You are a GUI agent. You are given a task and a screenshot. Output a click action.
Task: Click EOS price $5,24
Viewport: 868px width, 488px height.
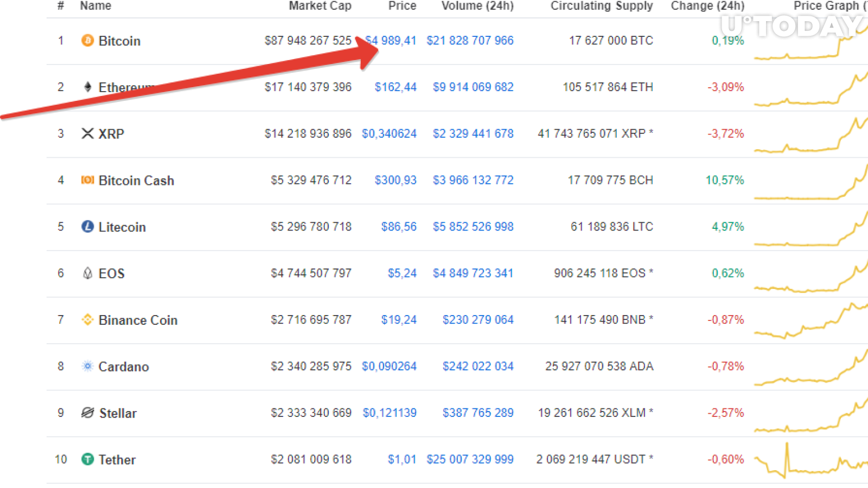pyautogui.click(x=402, y=274)
